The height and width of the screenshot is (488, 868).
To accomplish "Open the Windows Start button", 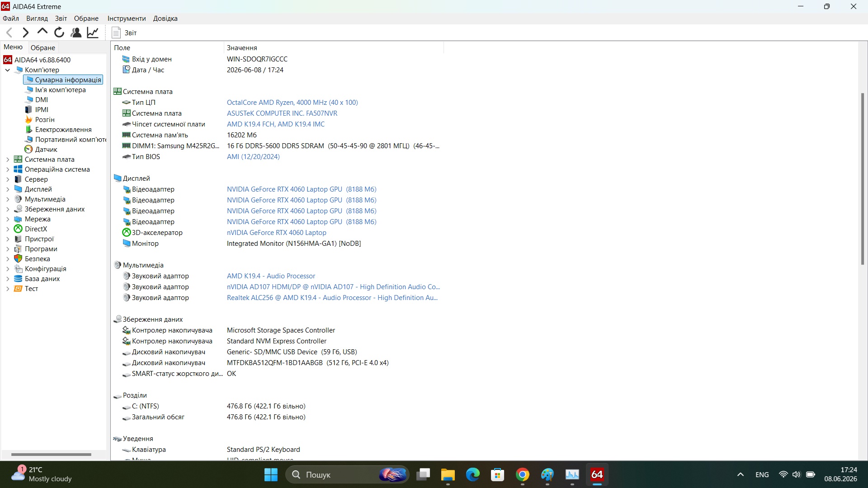I will point(271,475).
